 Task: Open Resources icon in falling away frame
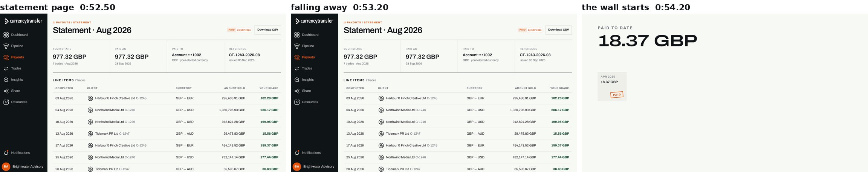tap(297, 102)
